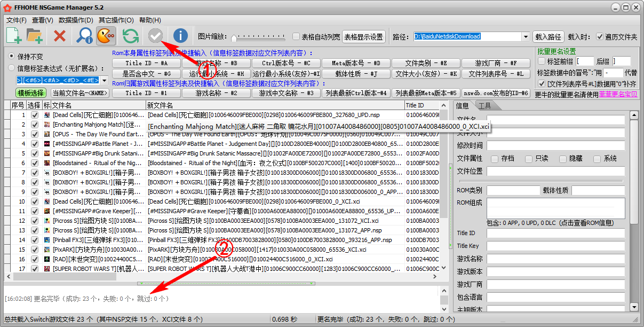Select '信息标签表达式' radio button
The width and height of the screenshot is (644, 327).
[12, 68]
